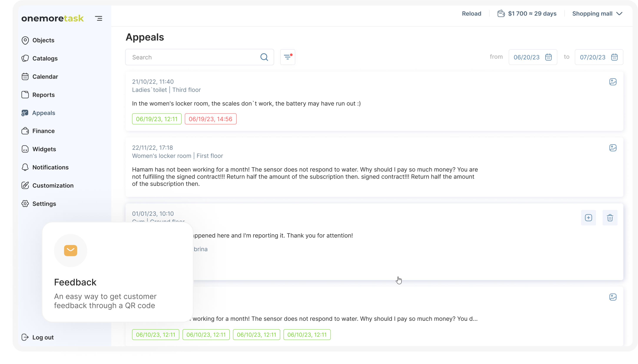
Task: Delete the Gym appeal with the trash icon
Action: pos(610,218)
